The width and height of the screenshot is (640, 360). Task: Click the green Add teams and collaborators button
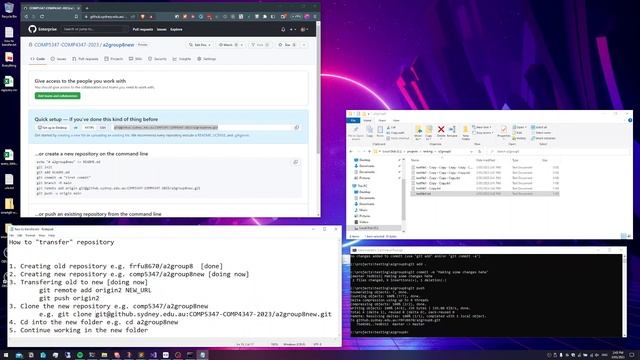tap(58, 96)
